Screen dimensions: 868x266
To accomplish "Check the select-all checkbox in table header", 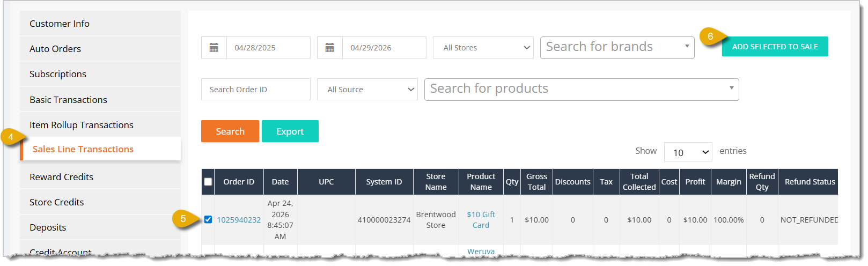I will pos(208,182).
